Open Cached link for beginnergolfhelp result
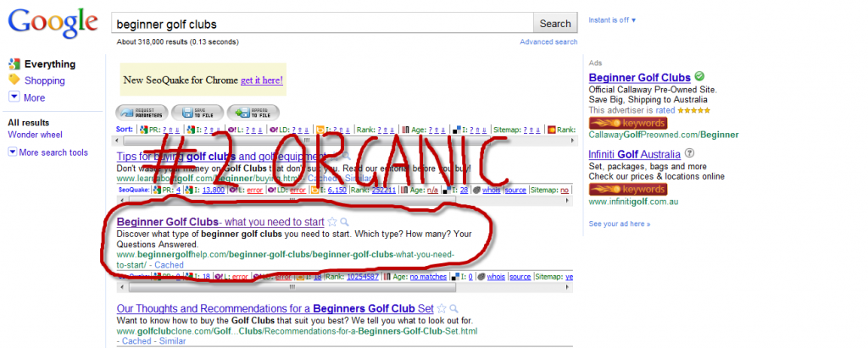This screenshot has height=348, width=868. point(169,265)
